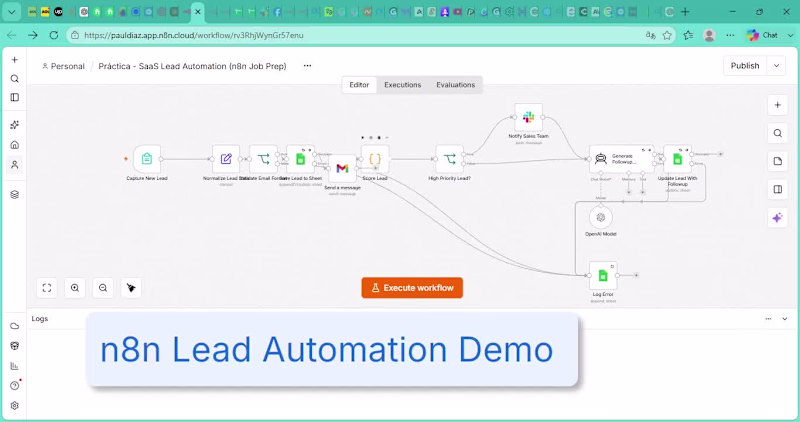Click the sidebar create-new plus icon
800x422 pixels.
(15, 60)
